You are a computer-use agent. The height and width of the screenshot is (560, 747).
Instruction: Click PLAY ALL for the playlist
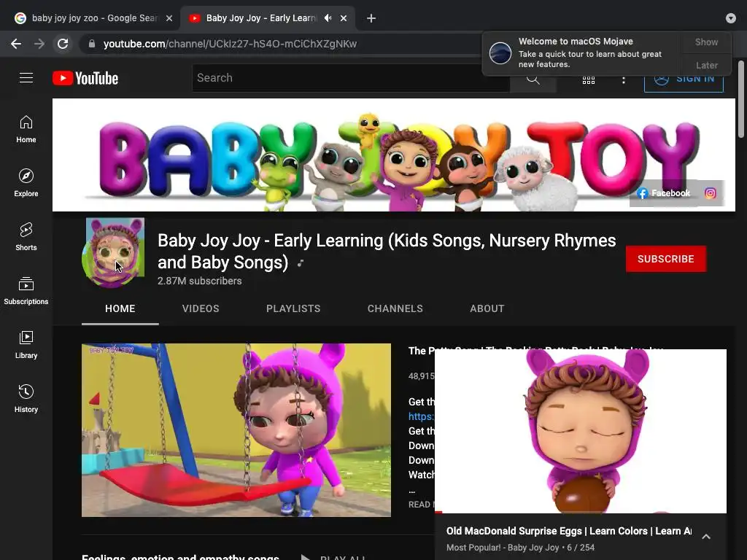coord(333,556)
